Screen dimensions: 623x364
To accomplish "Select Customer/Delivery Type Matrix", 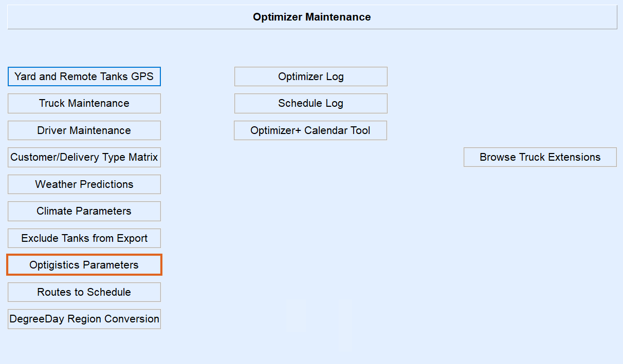I will click(84, 157).
